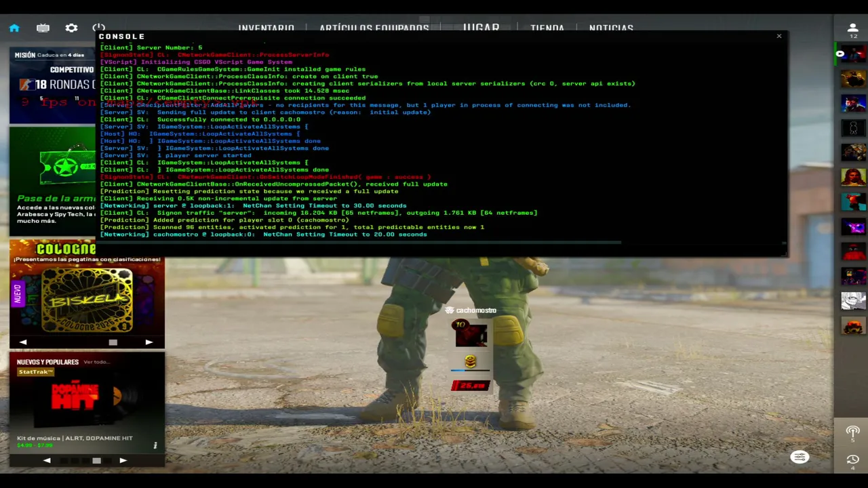Open the Noticias menu tab
Viewport: 868px width, 488px height.
pos(611,28)
